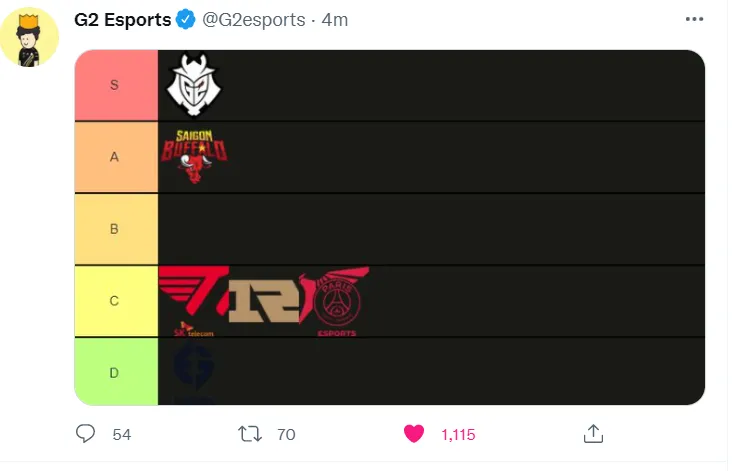This screenshot has height=471, width=732.
Task: Retweet this G2 Esports tweet
Action: (x=249, y=433)
